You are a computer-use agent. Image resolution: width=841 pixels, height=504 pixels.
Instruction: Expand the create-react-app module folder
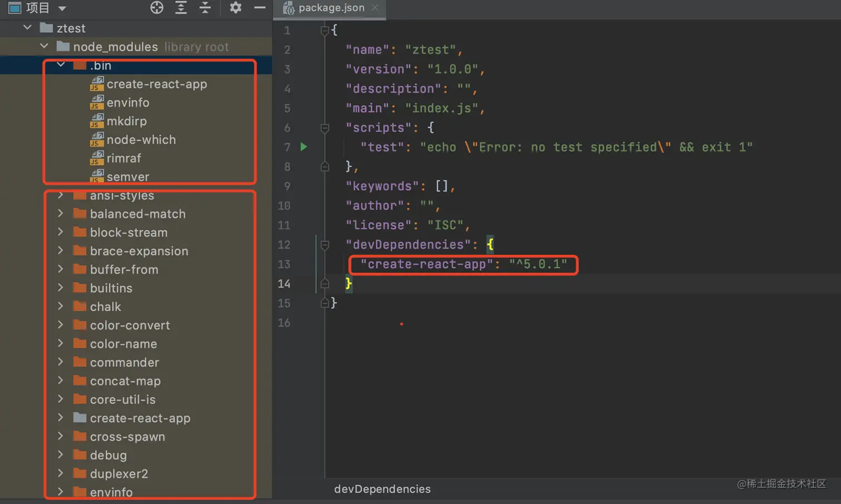pos(61,417)
